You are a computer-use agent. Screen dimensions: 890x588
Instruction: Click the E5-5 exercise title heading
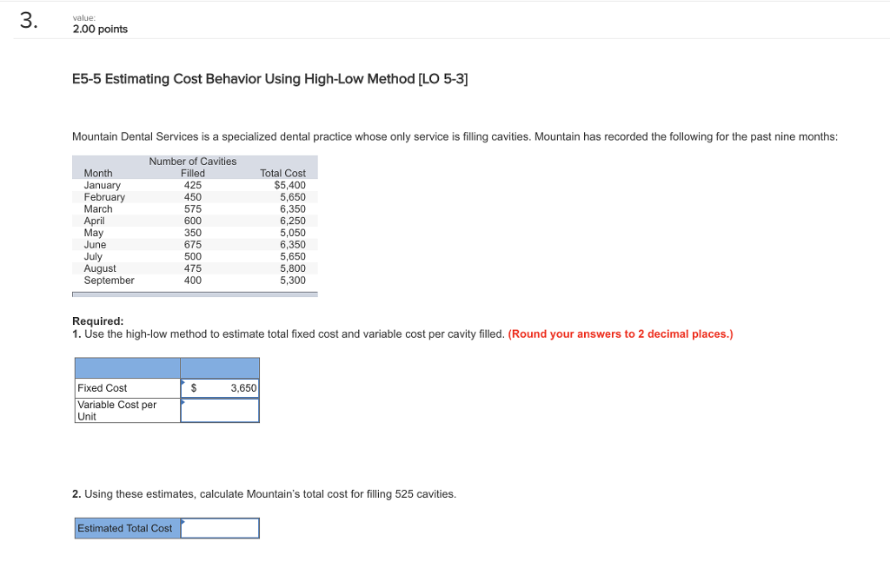pos(270,78)
